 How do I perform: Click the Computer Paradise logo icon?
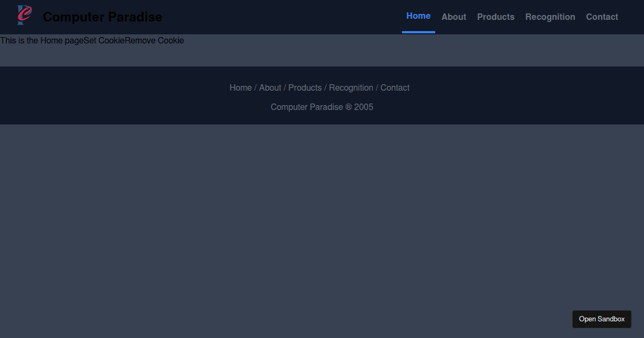(x=24, y=16)
